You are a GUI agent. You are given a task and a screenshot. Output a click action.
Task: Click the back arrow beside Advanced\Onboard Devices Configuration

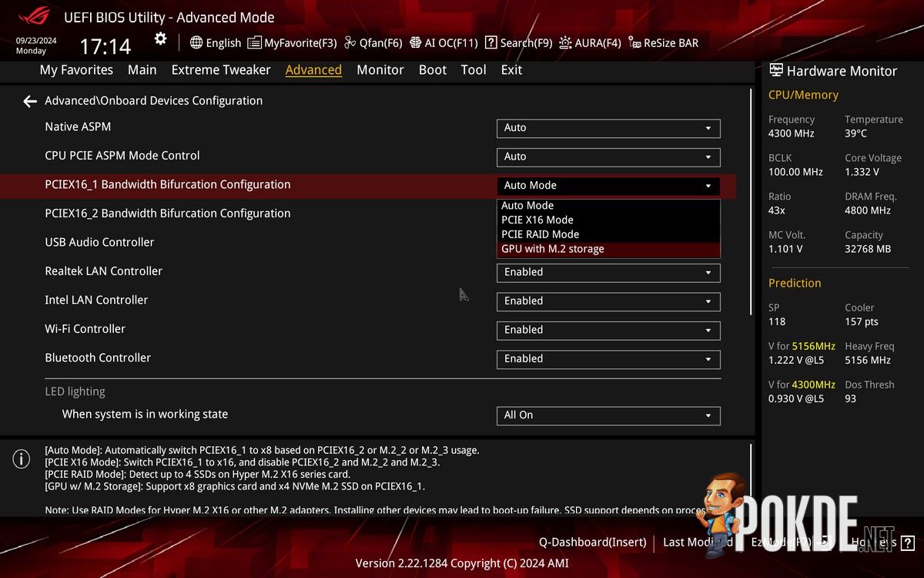click(x=30, y=101)
